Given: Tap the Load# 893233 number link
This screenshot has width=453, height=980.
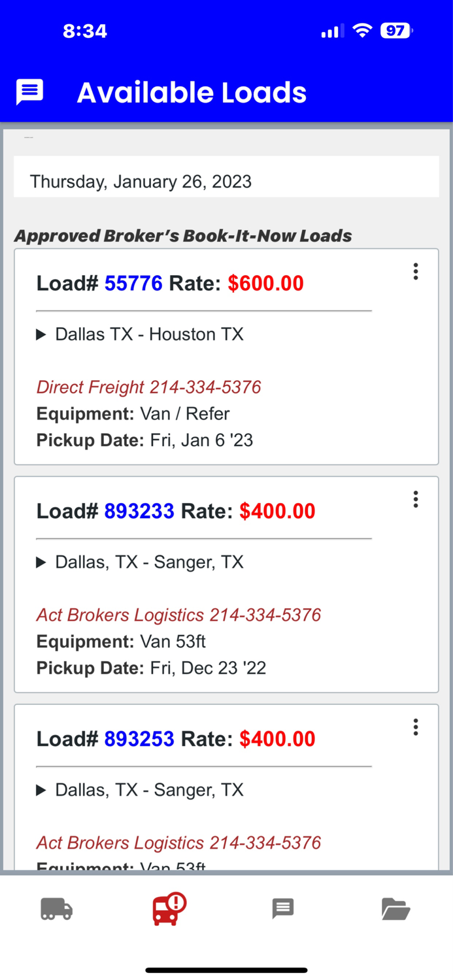Looking at the screenshot, I should tap(139, 511).
